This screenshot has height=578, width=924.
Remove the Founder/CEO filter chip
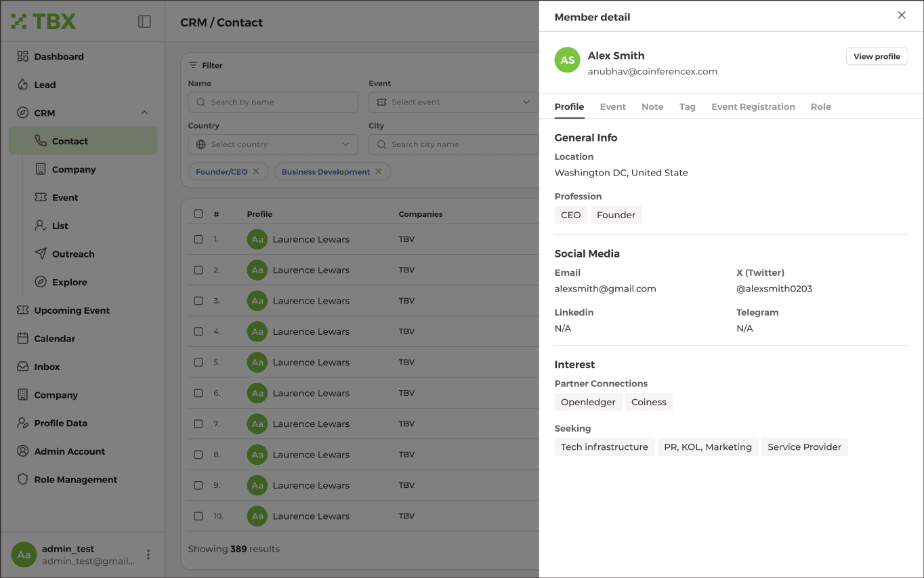coord(256,171)
